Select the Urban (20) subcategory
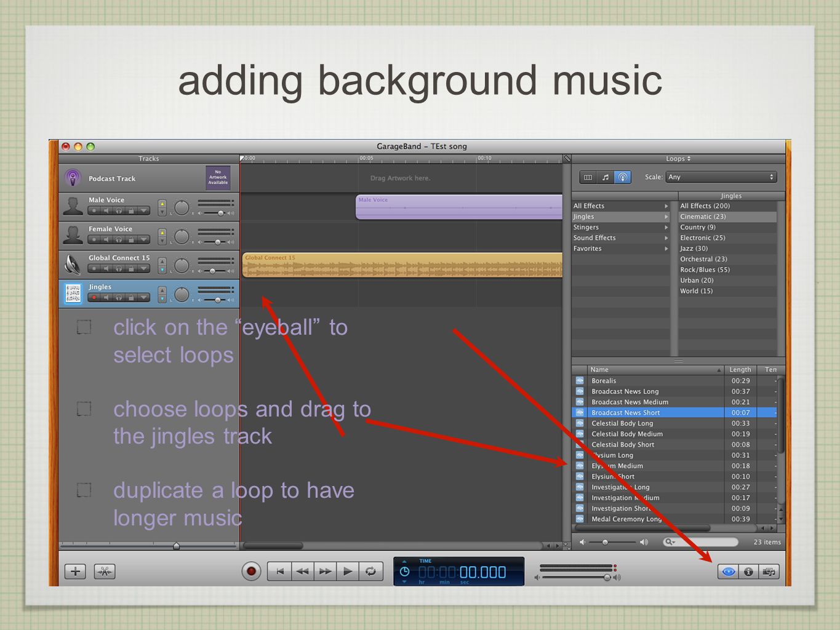The height and width of the screenshot is (630, 840). (x=727, y=281)
